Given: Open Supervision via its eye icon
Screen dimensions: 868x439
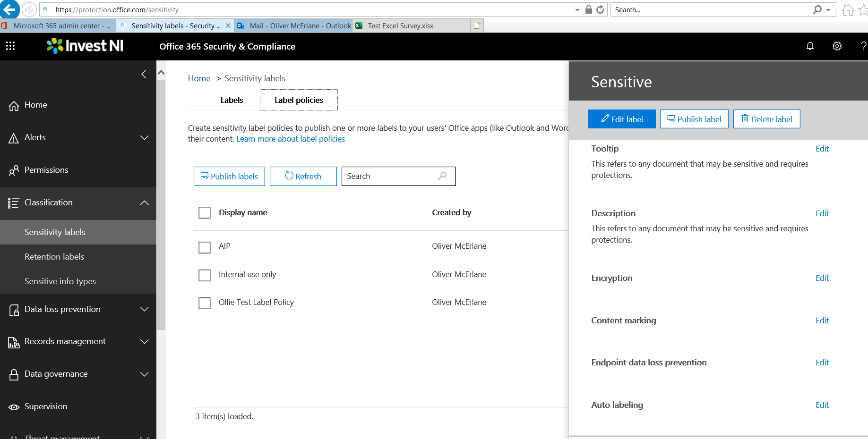Looking at the screenshot, I should point(14,406).
